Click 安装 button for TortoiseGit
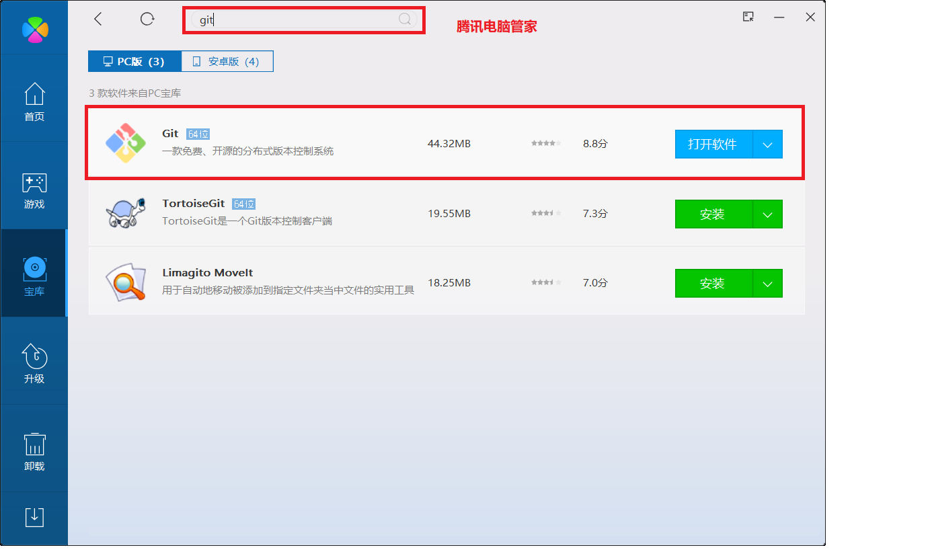 pos(713,214)
